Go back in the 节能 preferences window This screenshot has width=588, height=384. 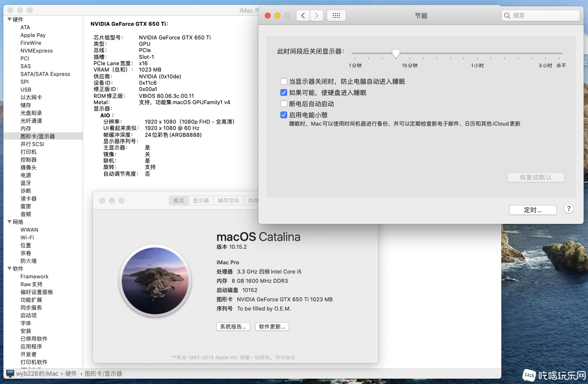(x=303, y=16)
